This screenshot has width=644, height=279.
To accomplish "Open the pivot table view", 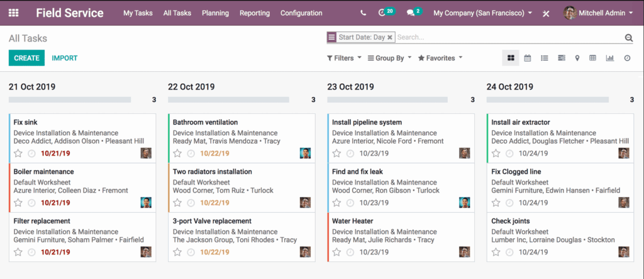I will 592,58.
